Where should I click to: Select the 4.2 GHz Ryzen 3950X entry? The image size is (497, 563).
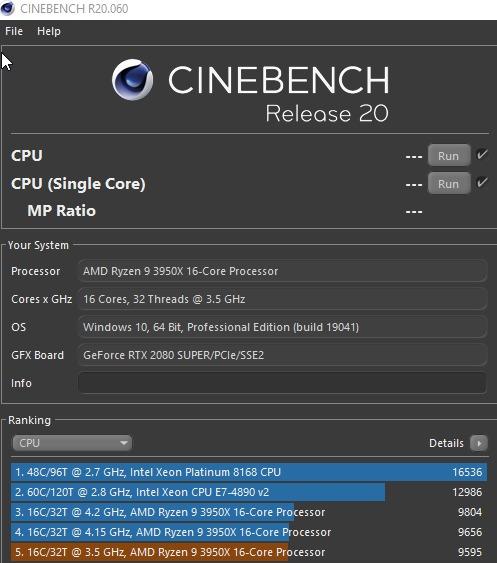click(249, 512)
